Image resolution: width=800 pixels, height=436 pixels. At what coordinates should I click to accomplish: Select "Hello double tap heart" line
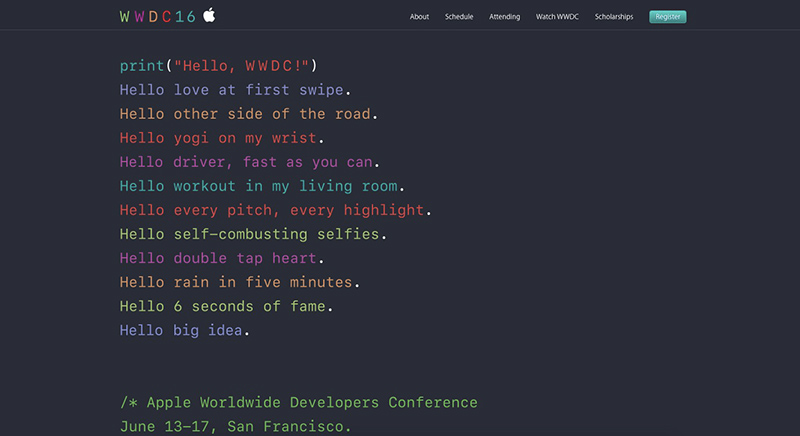coord(227,258)
